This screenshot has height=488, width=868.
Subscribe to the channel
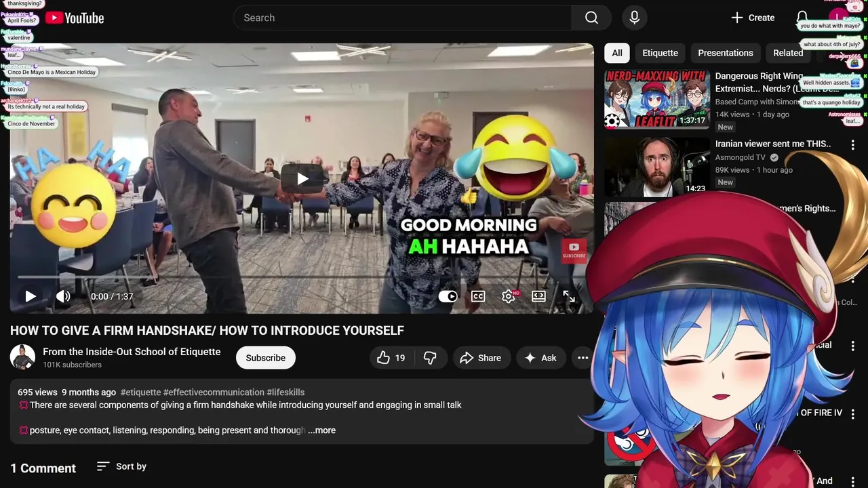pos(266,358)
